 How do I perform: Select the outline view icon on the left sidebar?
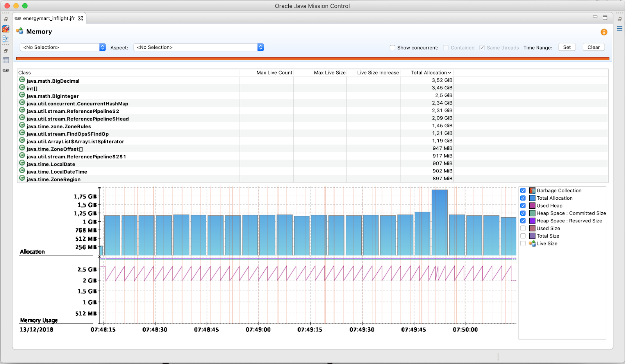click(x=5, y=39)
